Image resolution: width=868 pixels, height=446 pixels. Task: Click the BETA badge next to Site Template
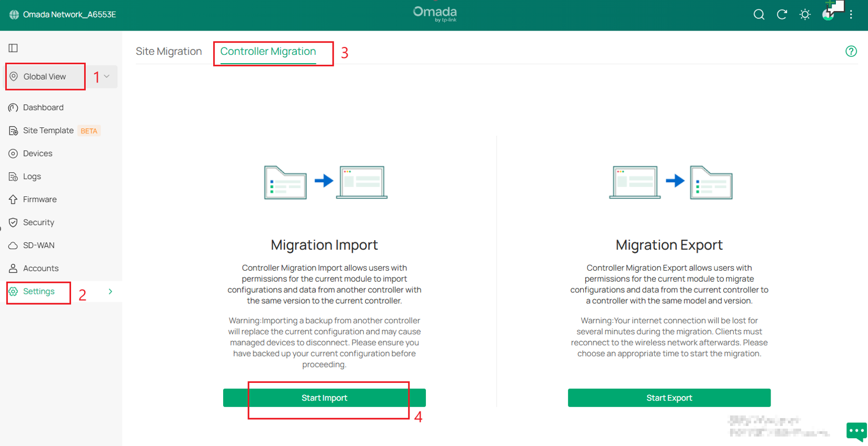point(89,131)
